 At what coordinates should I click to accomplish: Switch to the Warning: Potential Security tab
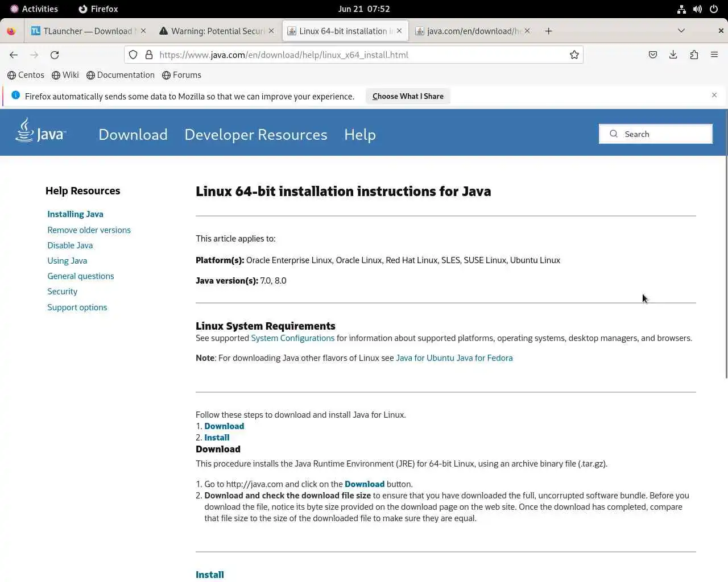click(x=217, y=31)
